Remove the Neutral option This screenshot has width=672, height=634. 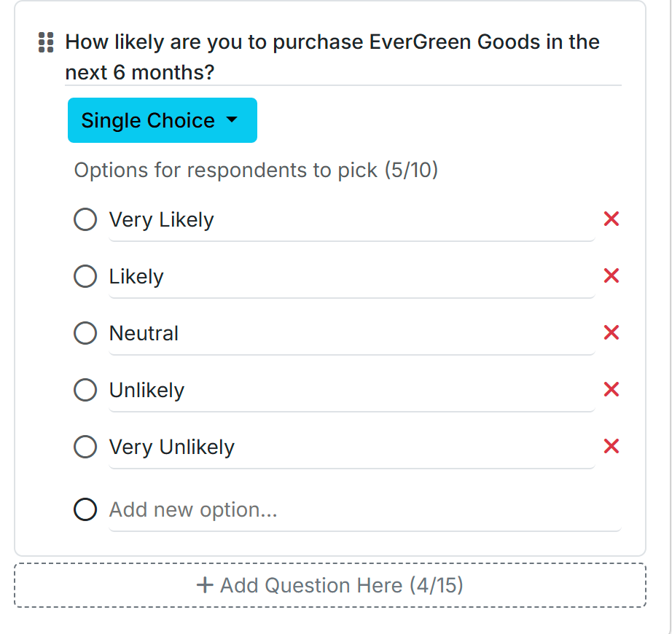(612, 332)
